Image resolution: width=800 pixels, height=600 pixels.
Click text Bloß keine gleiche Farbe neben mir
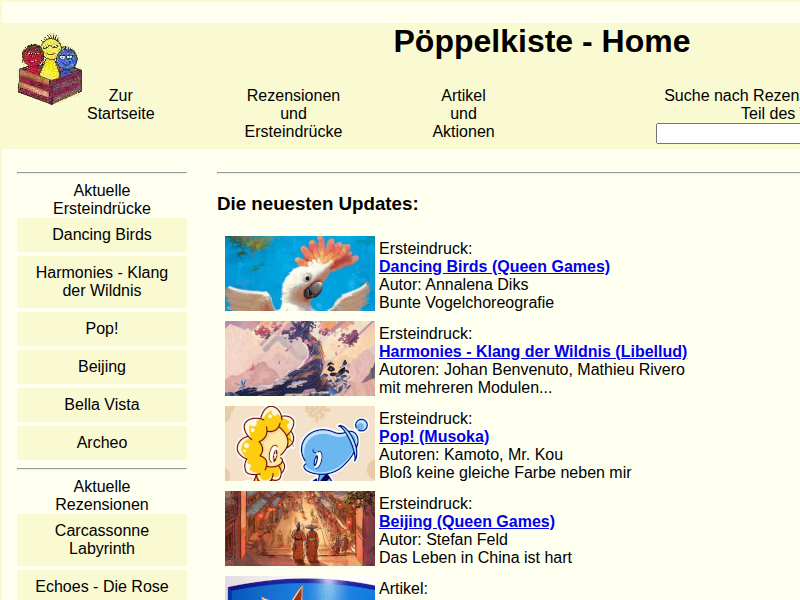(x=505, y=473)
